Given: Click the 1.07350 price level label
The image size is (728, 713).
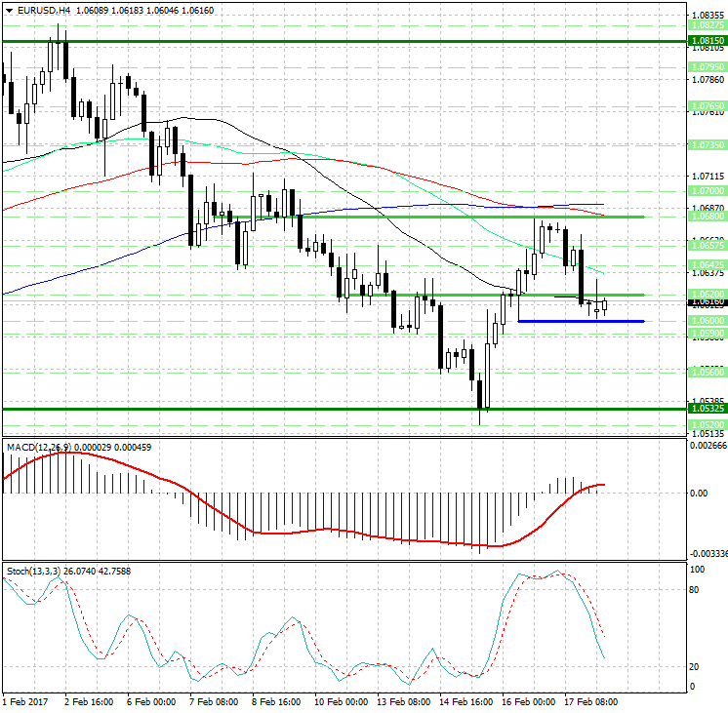Looking at the screenshot, I should [706, 143].
